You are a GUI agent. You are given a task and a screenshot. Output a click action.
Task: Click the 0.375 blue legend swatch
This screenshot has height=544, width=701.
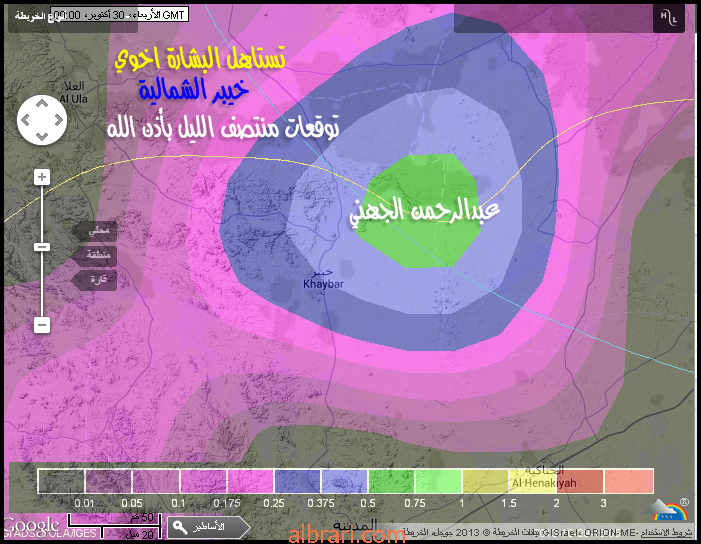coord(297,481)
